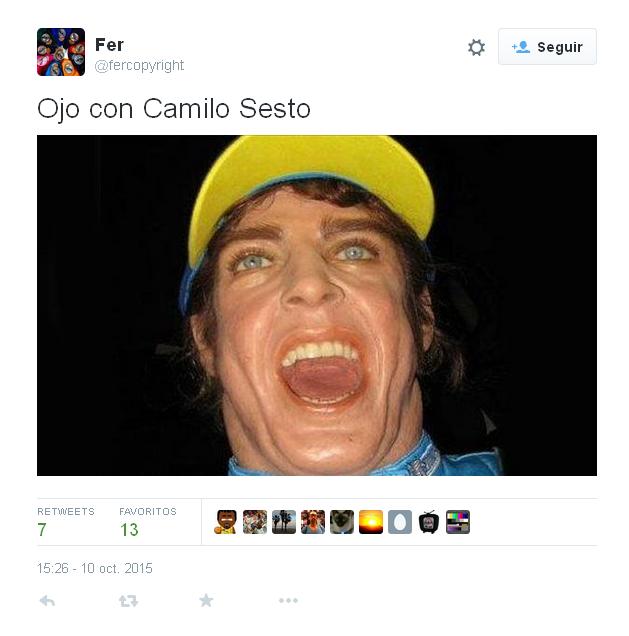Open the cat avatar user
Image resolution: width=629 pixels, height=636 pixels.
pos(342,522)
